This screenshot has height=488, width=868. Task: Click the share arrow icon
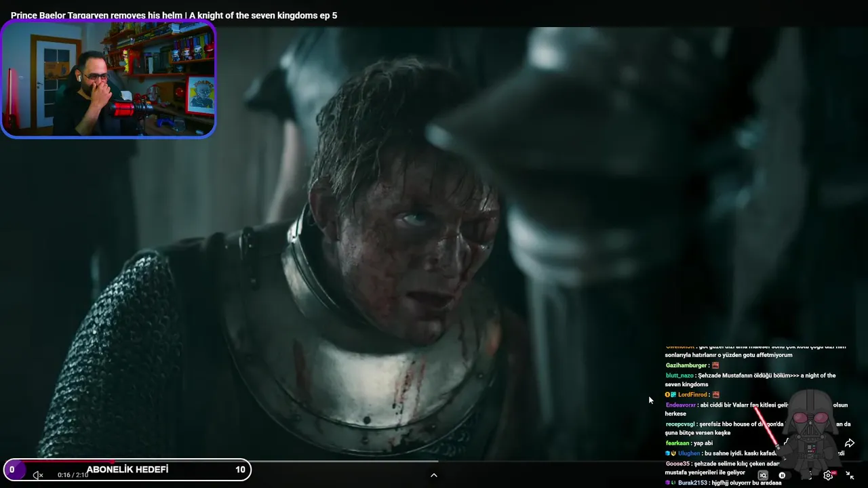[850, 443]
